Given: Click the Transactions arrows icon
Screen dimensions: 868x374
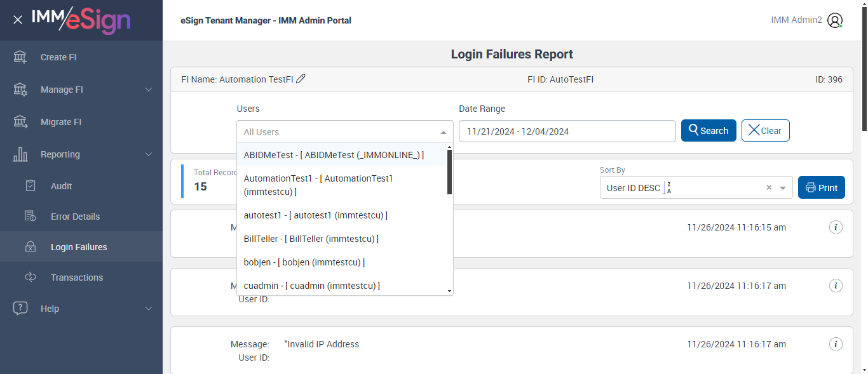Looking at the screenshot, I should [31, 277].
